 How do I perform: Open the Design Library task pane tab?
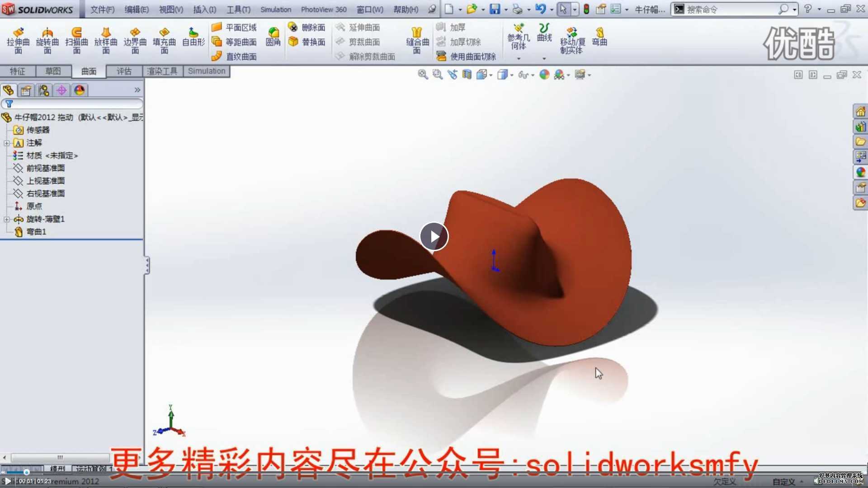coord(860,127)
